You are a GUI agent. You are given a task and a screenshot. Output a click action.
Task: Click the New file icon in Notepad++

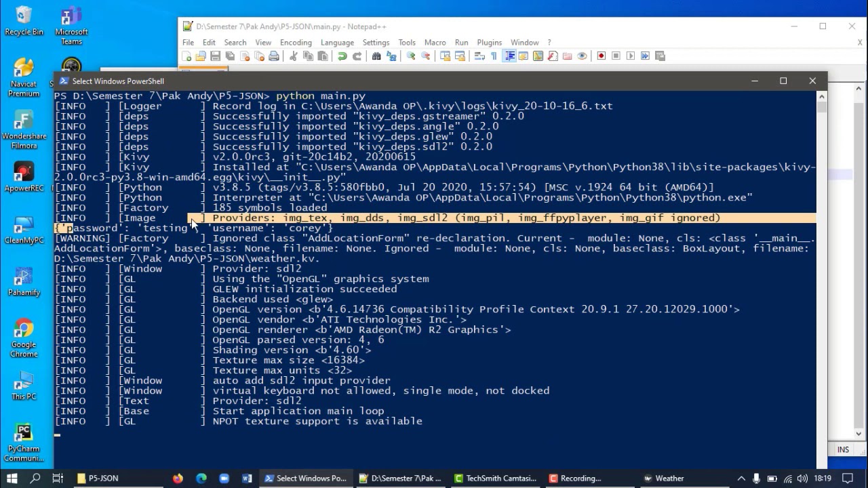(x=186, y=56)
